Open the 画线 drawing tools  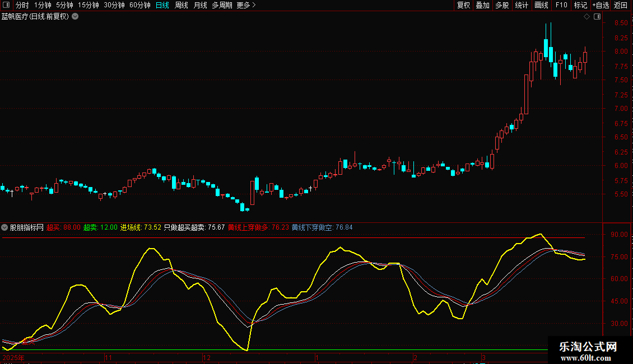coord(541,5)
